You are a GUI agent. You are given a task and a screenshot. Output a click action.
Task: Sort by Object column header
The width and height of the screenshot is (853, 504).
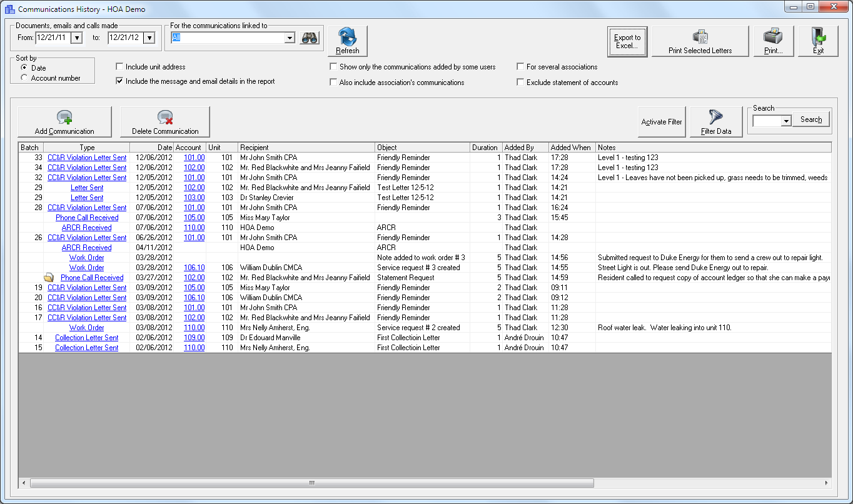423,148
